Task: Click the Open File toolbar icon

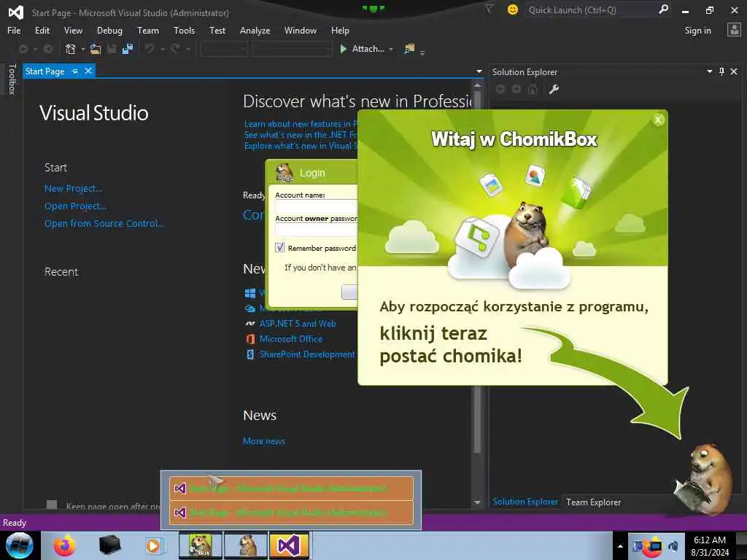Action: 96,49
